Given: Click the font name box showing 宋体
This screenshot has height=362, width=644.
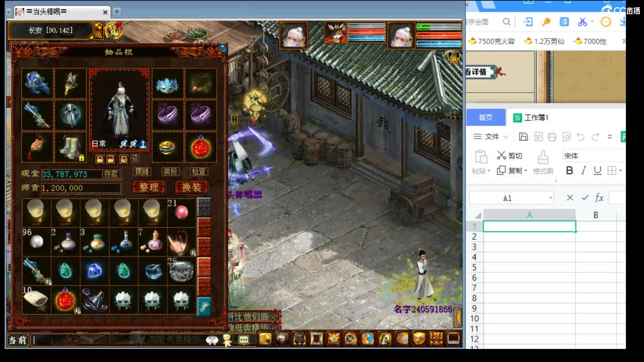Looking at the screenshot, I should click(x=594, y=155).
